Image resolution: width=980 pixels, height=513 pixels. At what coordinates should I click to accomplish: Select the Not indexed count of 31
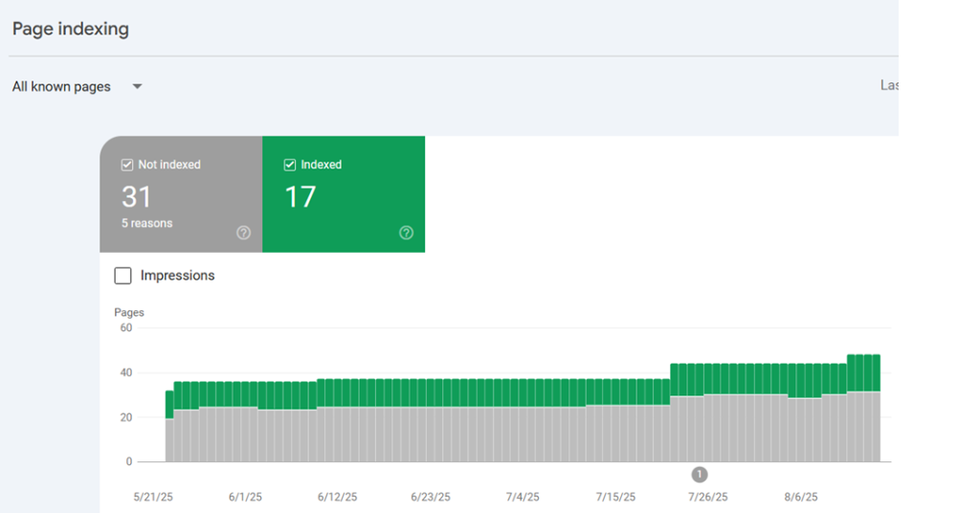click(137, 197)
